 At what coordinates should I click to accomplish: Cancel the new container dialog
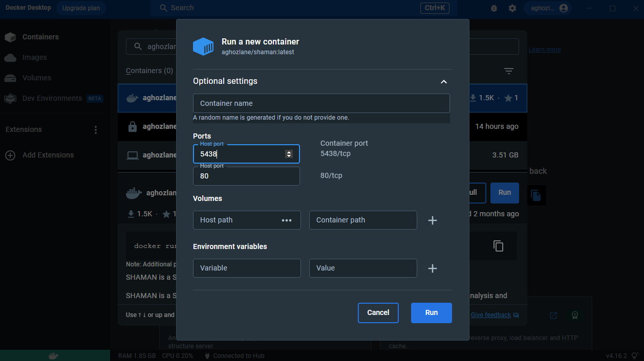tap(378, 313)
